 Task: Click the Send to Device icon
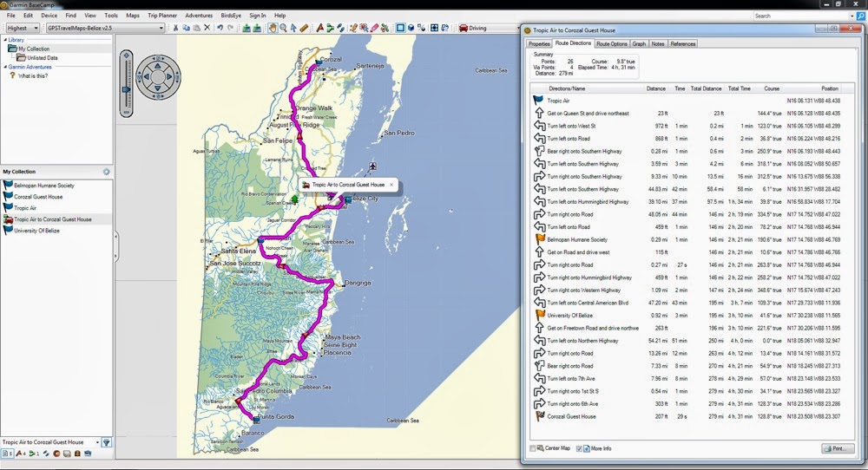[247, 28]
